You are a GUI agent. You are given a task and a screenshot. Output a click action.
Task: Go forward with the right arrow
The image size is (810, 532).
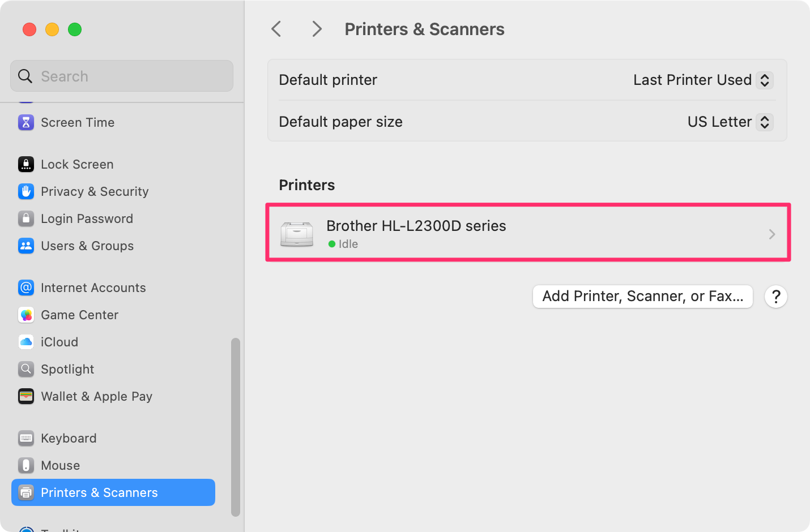click(317, 29)
